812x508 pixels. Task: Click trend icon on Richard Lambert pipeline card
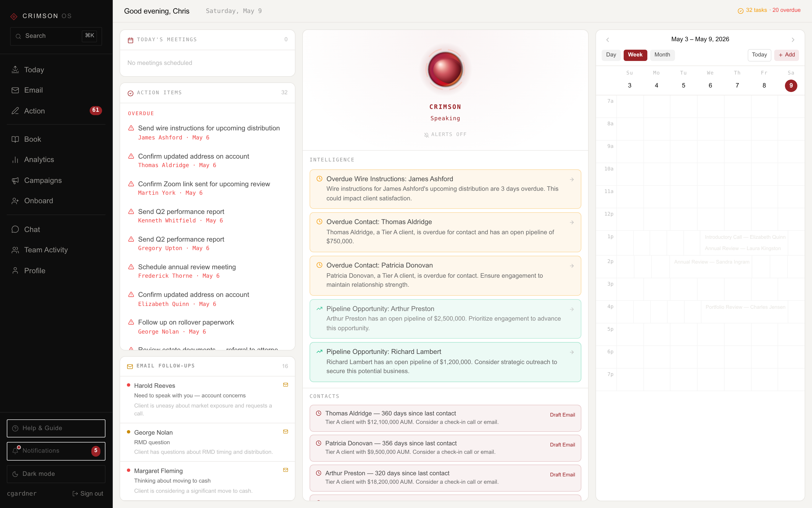point(319,351)
